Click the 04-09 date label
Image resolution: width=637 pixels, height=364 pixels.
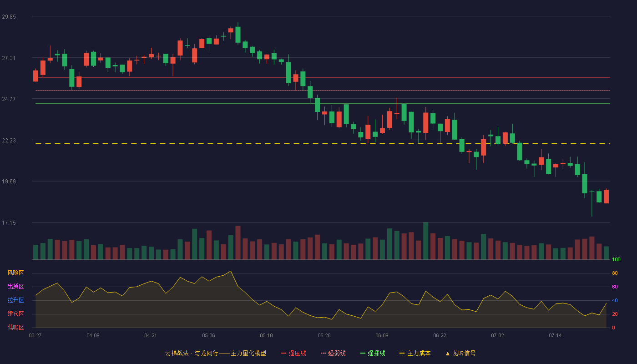(93, 335)
